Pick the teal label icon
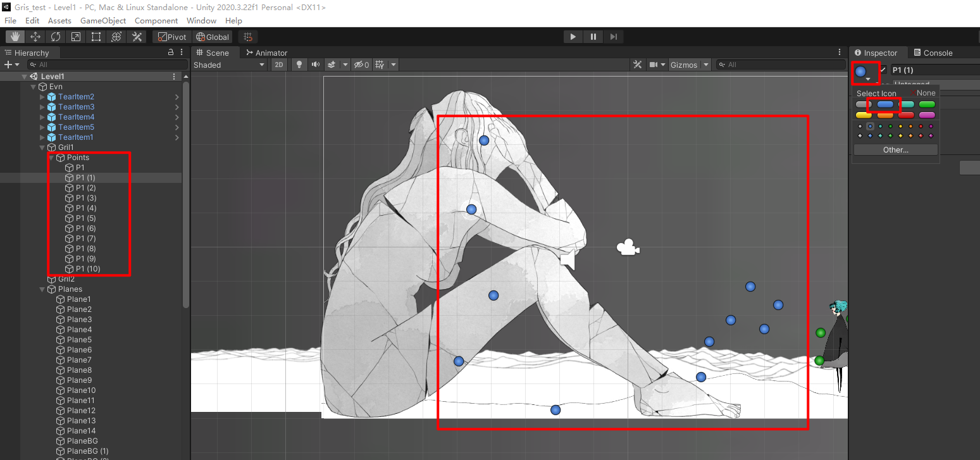980x460 pixels. 906,104
